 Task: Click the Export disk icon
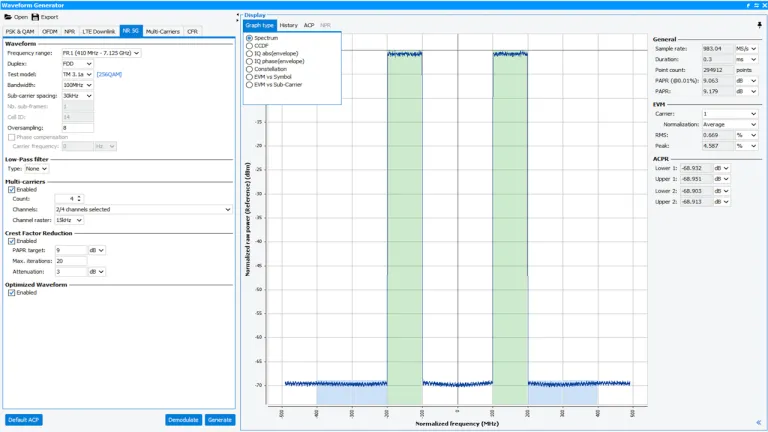[x=35, y=17]
